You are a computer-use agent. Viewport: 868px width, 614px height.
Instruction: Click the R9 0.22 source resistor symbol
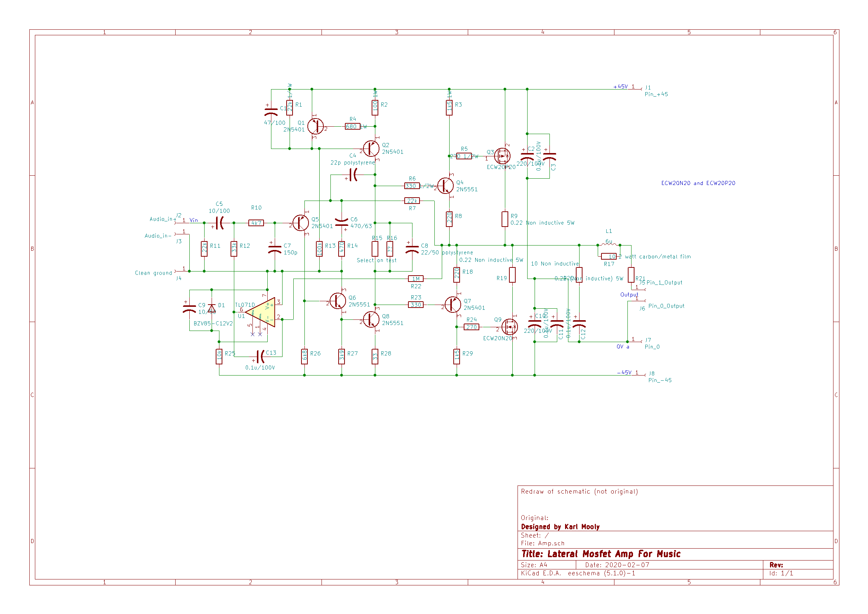click(505, 219)
